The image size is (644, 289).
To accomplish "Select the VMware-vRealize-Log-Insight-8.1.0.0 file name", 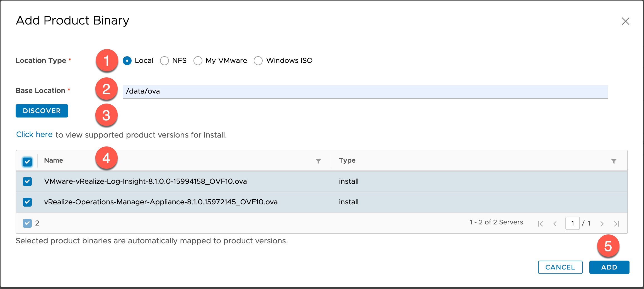I will [145, 181].
